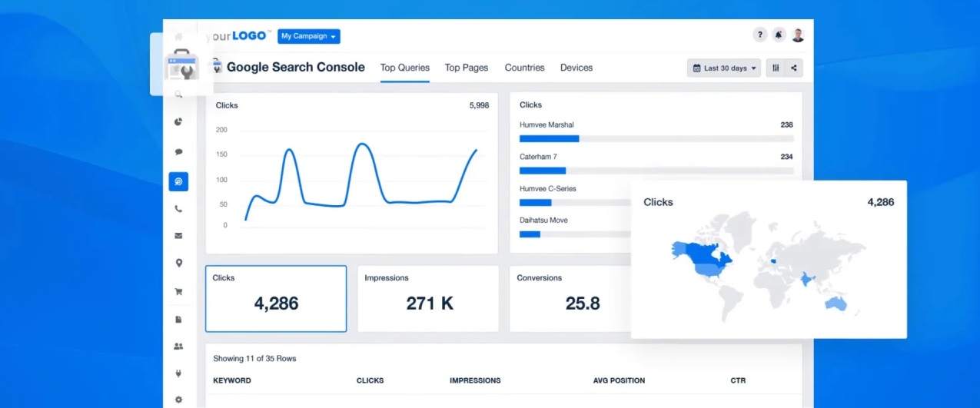This screenshot has width=980, height=408.
Task: Open the plug integrations icon in sidebar
Action: 178,373
